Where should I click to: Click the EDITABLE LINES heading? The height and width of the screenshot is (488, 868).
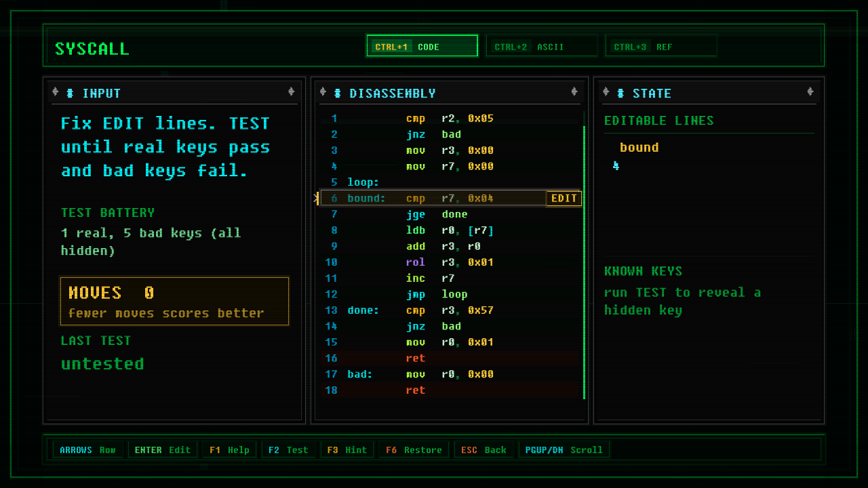(658, 121)
